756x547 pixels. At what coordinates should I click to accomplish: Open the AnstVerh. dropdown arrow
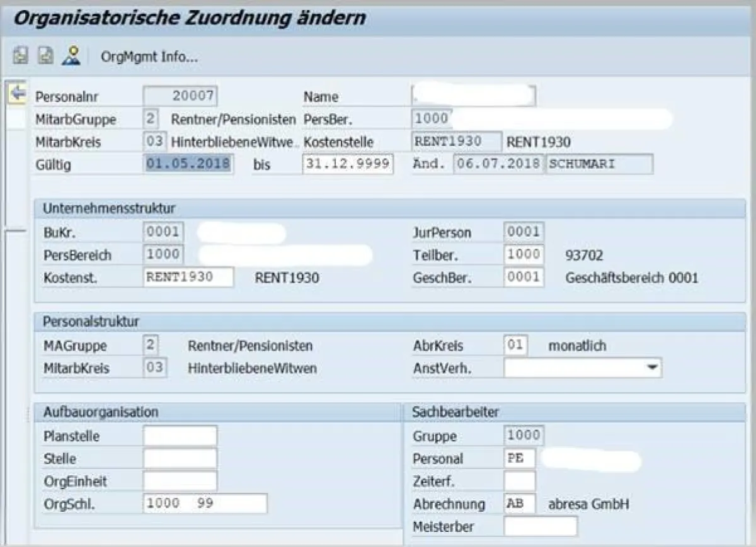[653, 367]
